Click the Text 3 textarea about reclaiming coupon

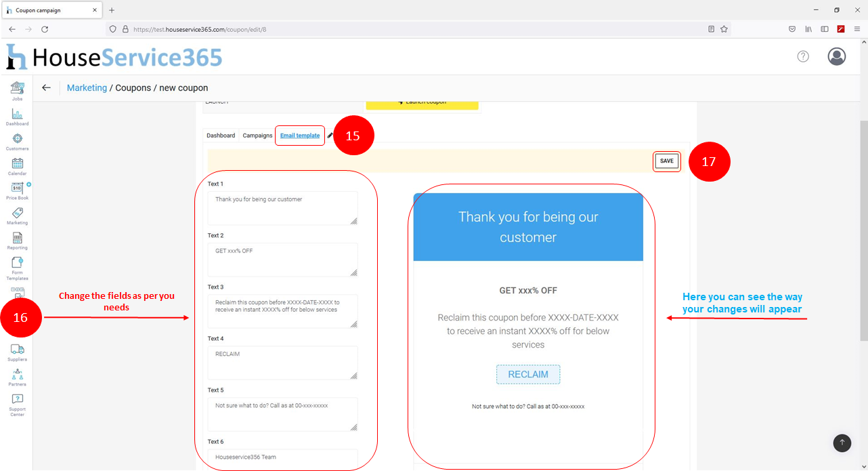(282, 311)
